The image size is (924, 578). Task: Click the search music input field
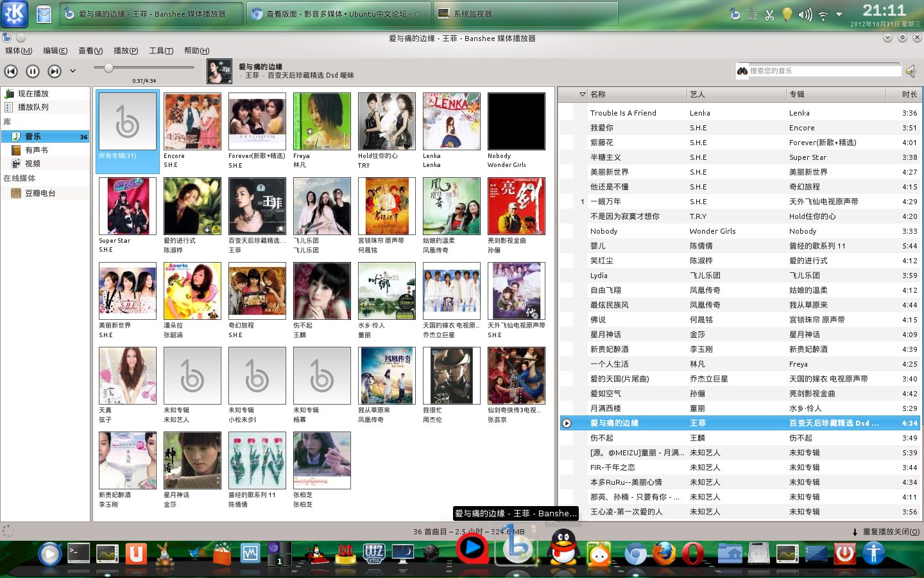(x=824, y=71)
